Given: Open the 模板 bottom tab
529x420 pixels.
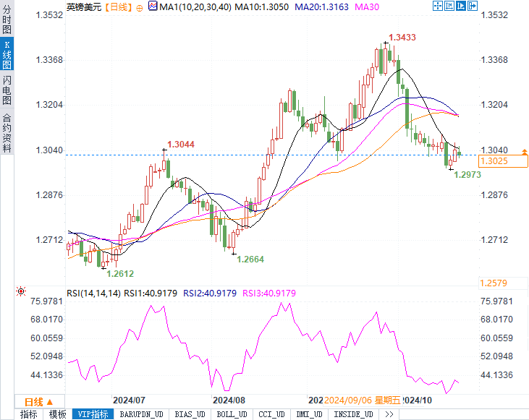Looking at the screenshot, I should coord(58,414).
